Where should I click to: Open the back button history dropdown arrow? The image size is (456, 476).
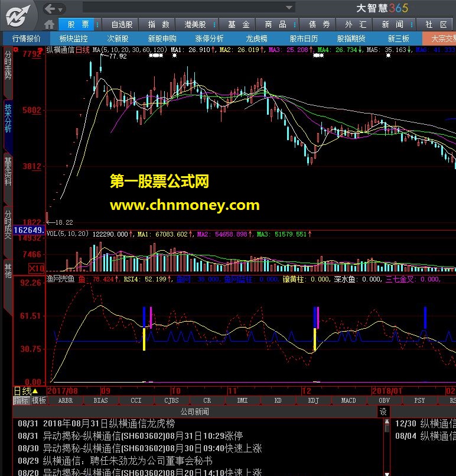[x=60, y=9]
